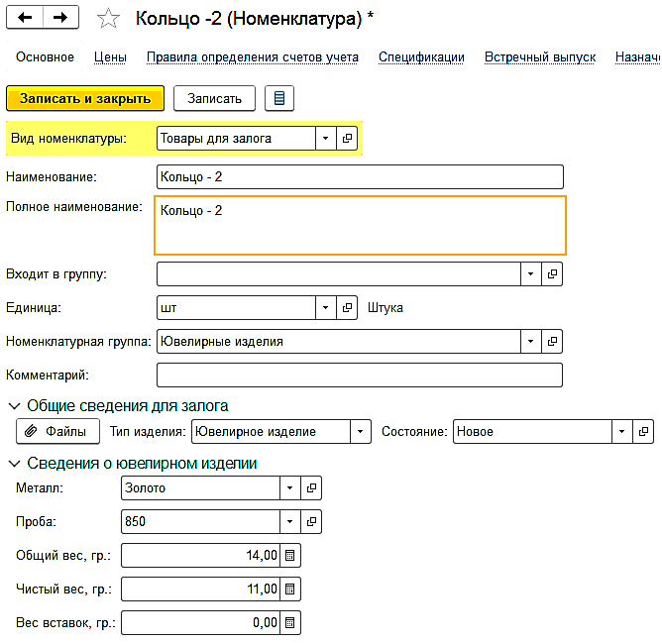Click the Штука unit description text

(386, 308)
